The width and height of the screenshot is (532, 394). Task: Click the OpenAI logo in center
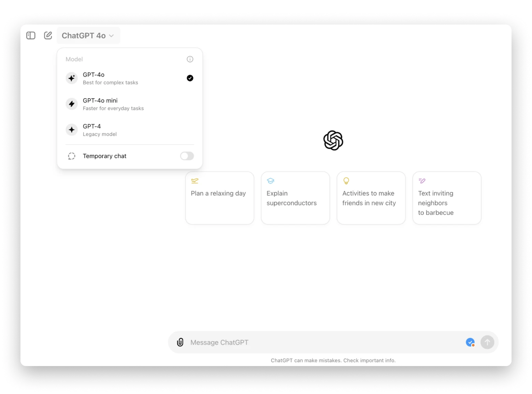(333, 140)
